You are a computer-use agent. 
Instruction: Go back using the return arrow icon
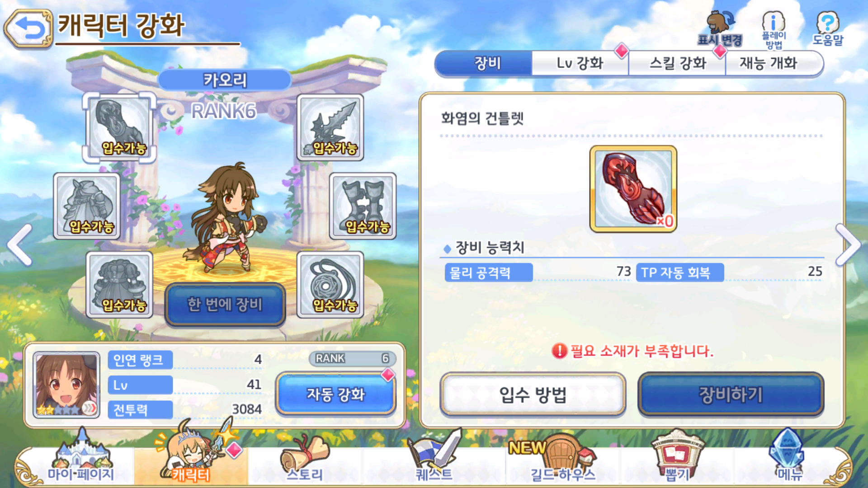point(28,28)
